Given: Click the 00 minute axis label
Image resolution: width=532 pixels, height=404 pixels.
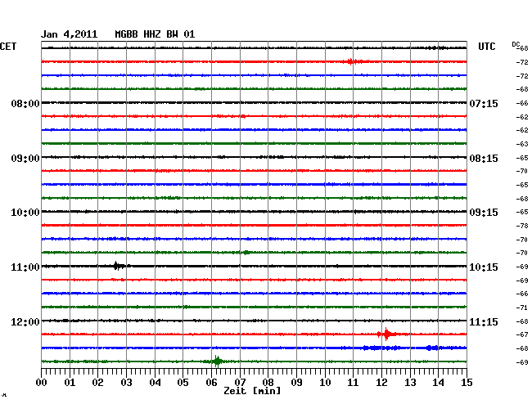Looking at the screenshot, I should click(x=41, y=383).
